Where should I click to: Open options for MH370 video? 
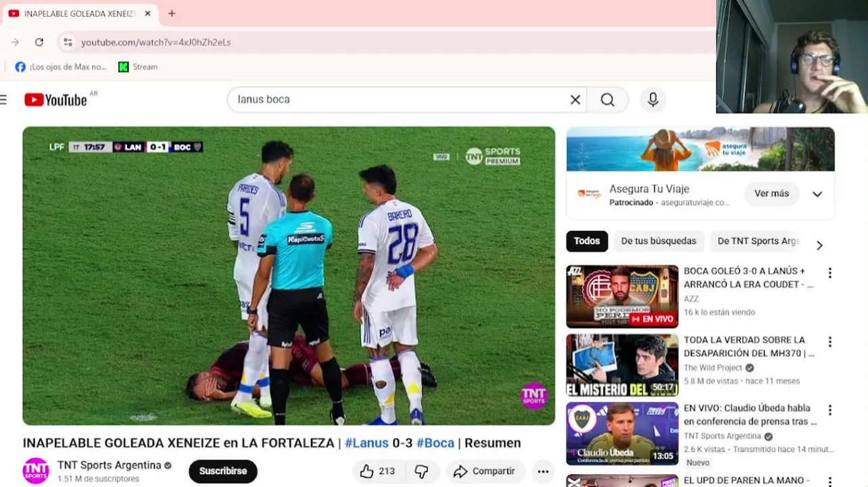(x=830, y=342)
